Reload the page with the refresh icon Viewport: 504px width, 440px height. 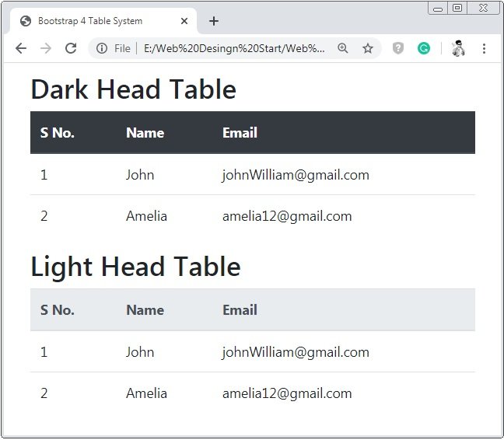[x=71, y=48]
